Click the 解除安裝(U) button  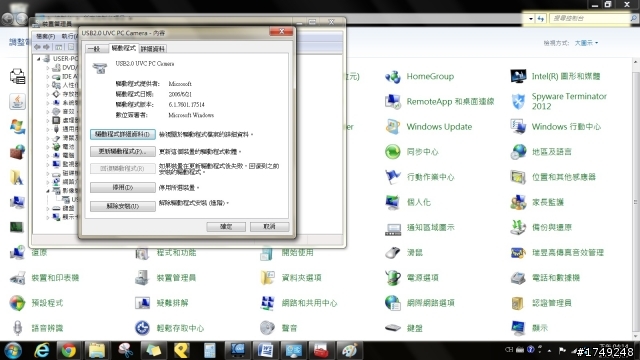(122, 206)
